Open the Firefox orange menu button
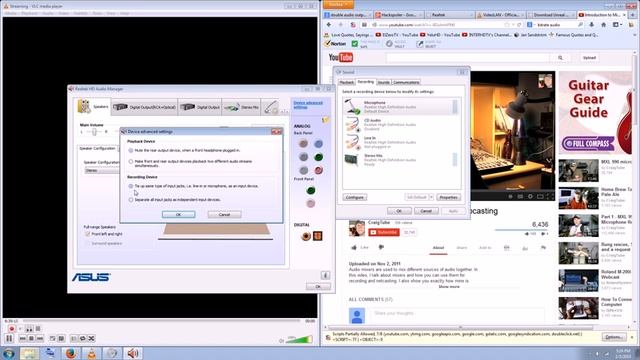Viewport: 640px width, 360px height. click(x=338, y=4)
